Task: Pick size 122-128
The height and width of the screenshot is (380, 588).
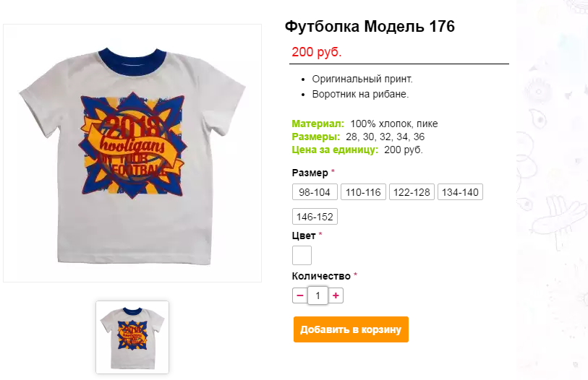Action: [x=412, y=192]
